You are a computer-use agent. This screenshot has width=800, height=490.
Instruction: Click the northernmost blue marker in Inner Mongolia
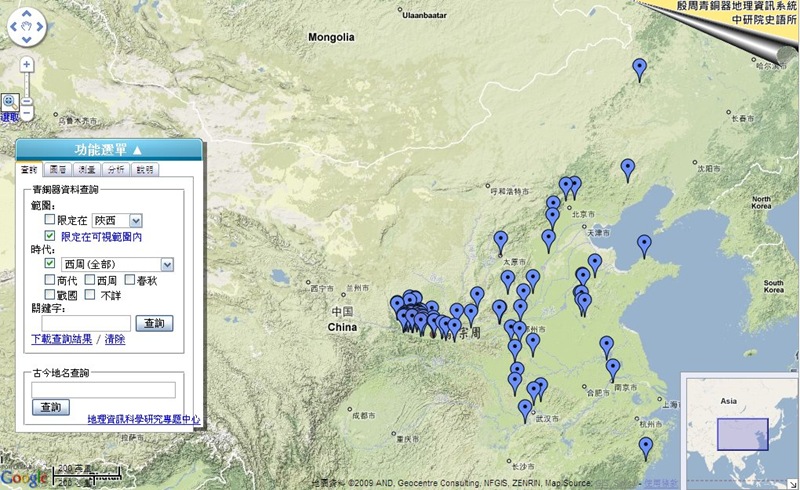tap(640, 68)
